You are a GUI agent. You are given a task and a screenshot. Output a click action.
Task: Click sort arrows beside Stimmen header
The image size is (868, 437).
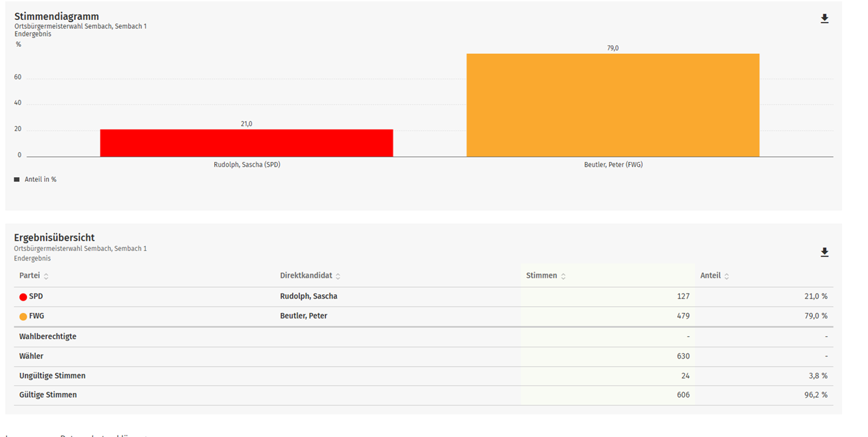[563, 276]
